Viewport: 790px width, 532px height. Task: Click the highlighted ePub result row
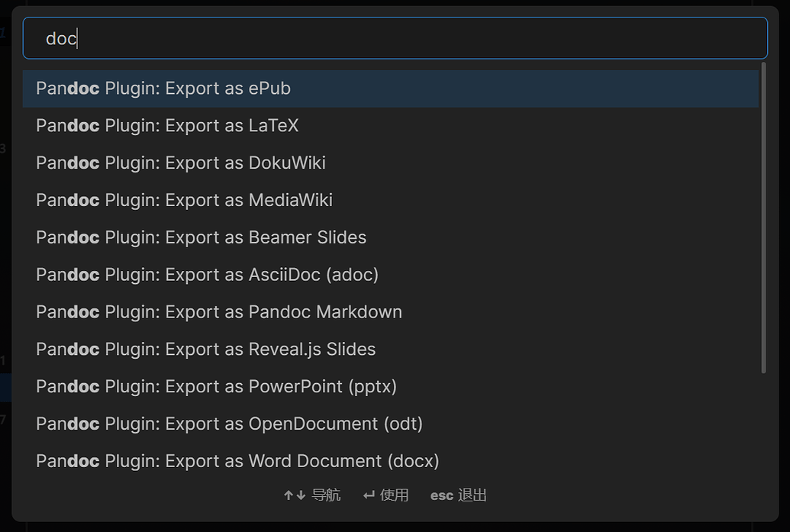pyautogui.click(x=391, y=88)
